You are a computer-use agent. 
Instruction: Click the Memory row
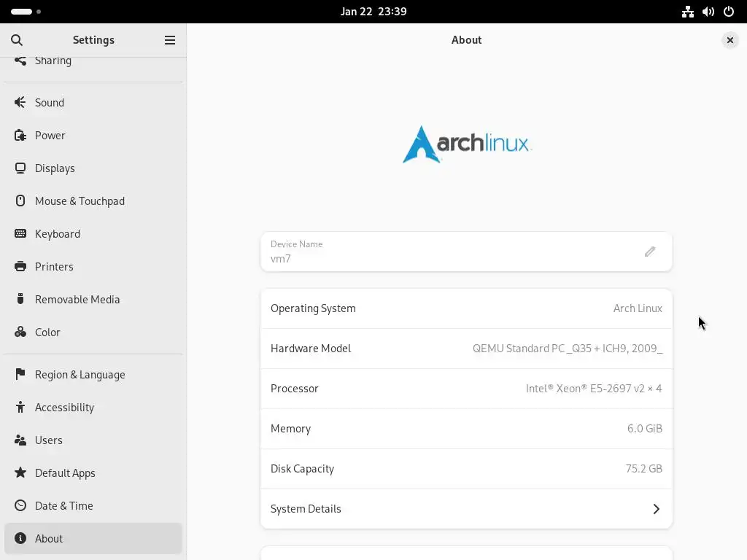pos(466,429)
